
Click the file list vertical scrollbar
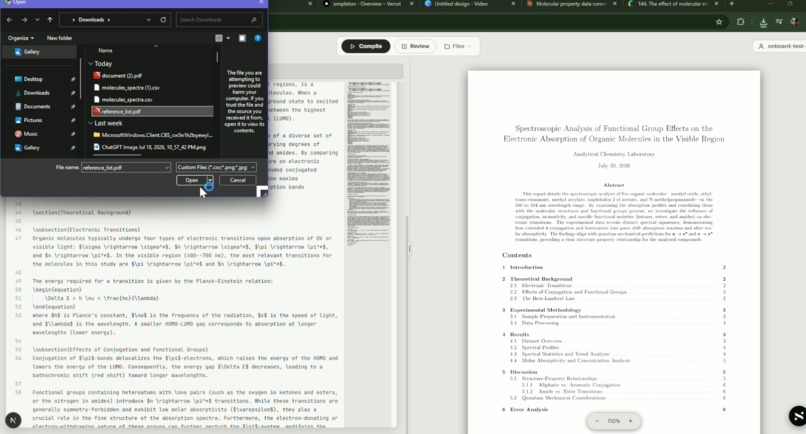coord(217,57)
